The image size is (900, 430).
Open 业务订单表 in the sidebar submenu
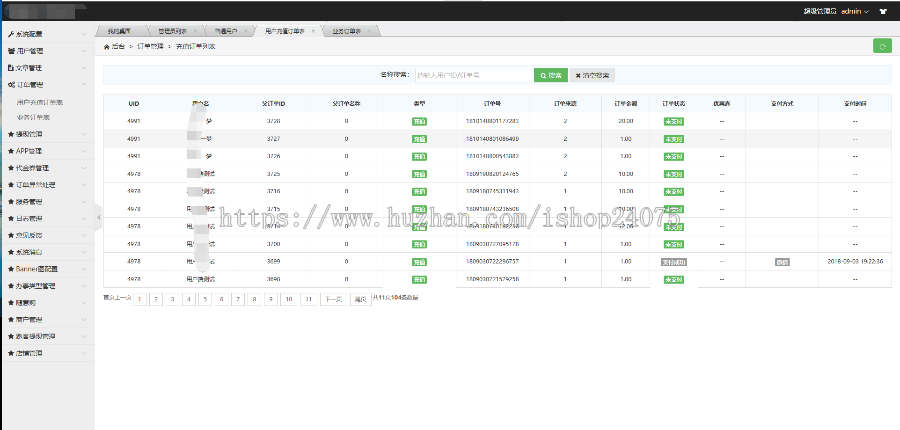[x=33, y=117]
